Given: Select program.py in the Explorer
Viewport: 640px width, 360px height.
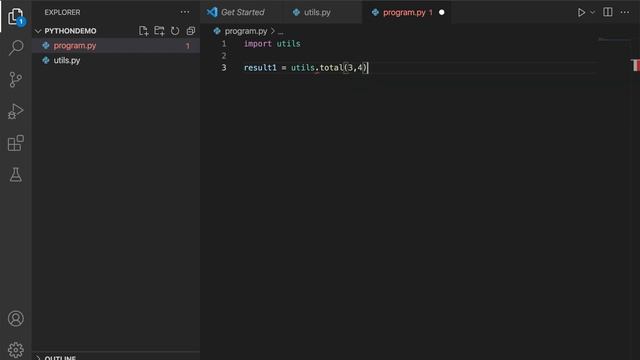Looking at the screenshot, I should 116,46.
